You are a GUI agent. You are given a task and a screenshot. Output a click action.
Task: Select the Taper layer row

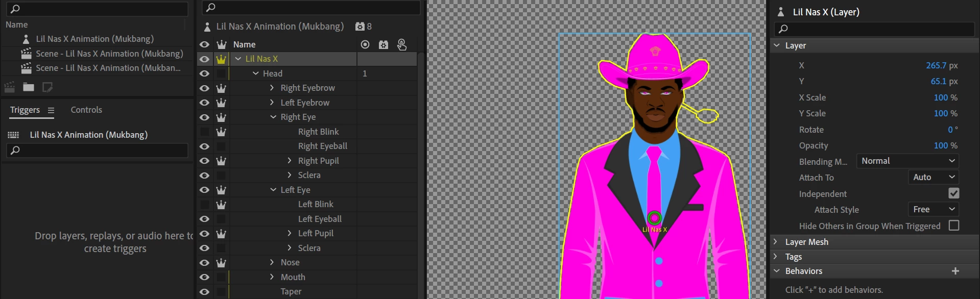[291, 291]
